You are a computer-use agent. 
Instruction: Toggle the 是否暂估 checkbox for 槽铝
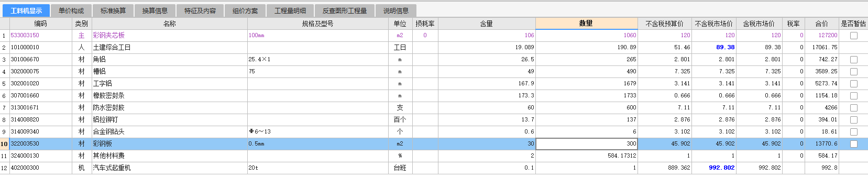click(854, 72)
